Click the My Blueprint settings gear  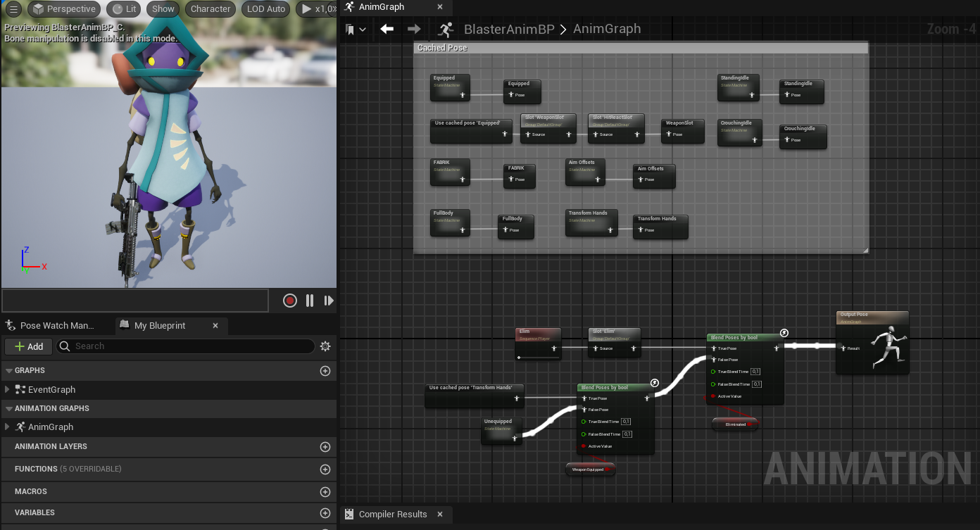coord(325,346)
